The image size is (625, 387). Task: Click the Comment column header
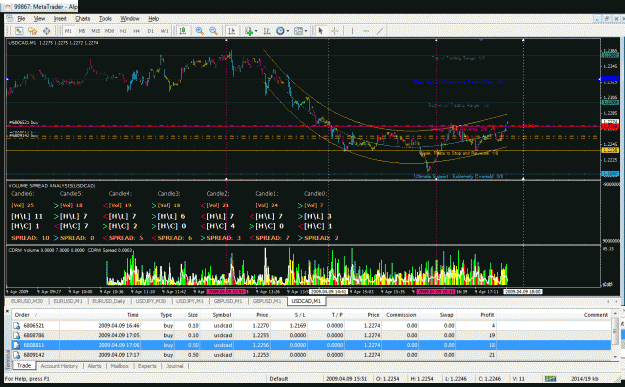click(596, 315)
